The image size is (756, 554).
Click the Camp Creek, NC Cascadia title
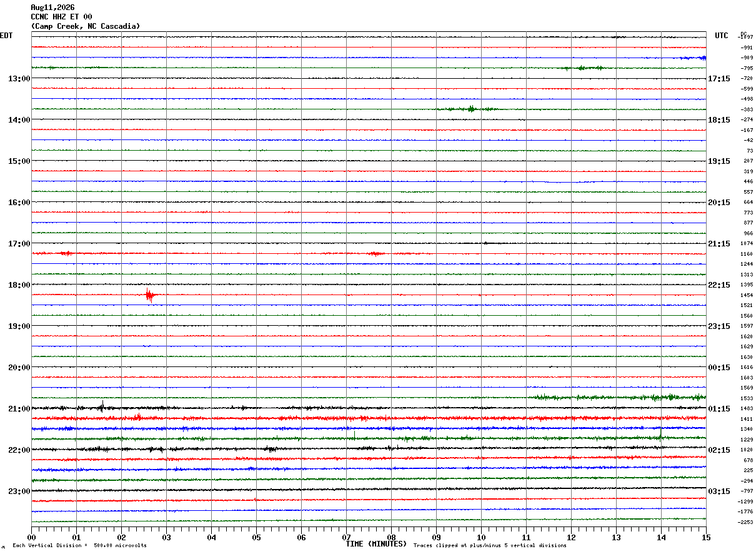(x=86, y=26)
